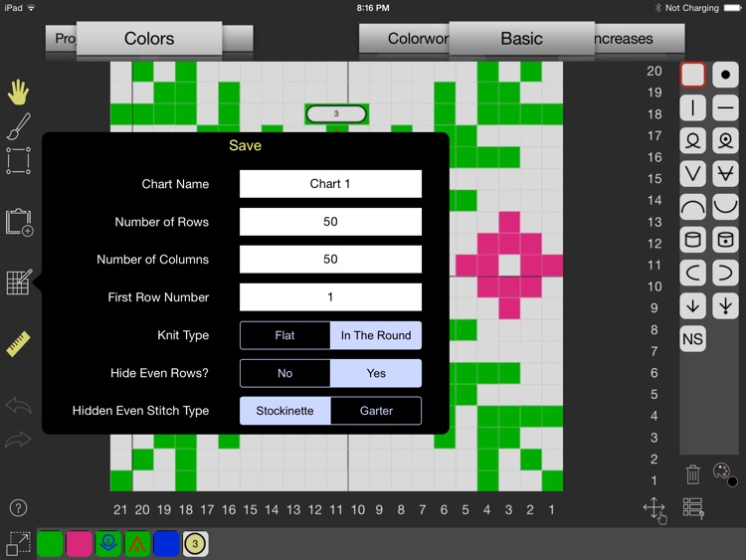Select the hand pan tool

(18, 93)
